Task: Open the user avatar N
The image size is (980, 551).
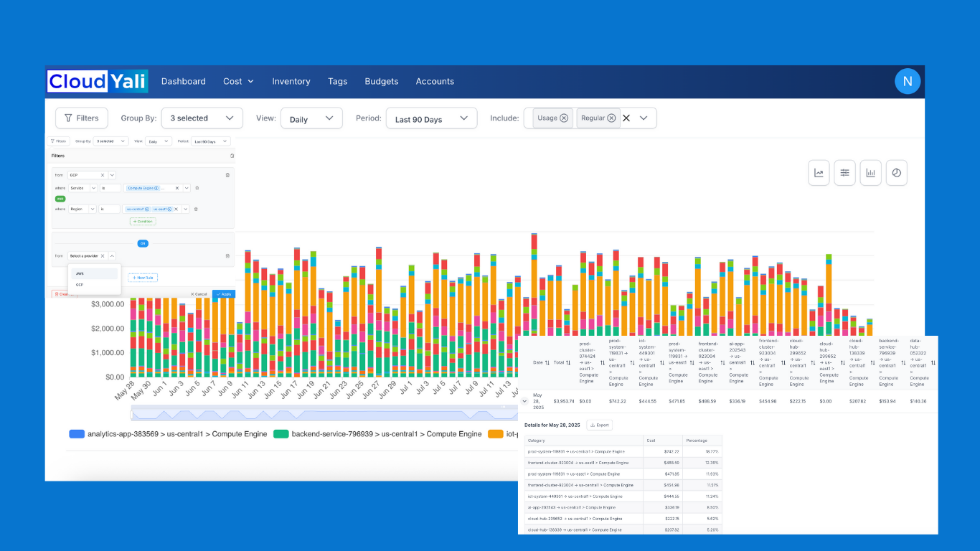Action: point(907,81)
